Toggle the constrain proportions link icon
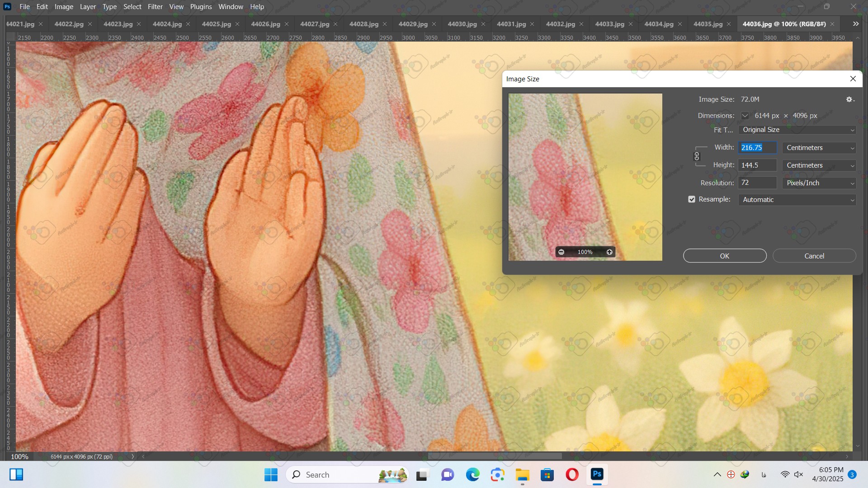The height and width of the screenshot is (488, 868). [697, 156]
